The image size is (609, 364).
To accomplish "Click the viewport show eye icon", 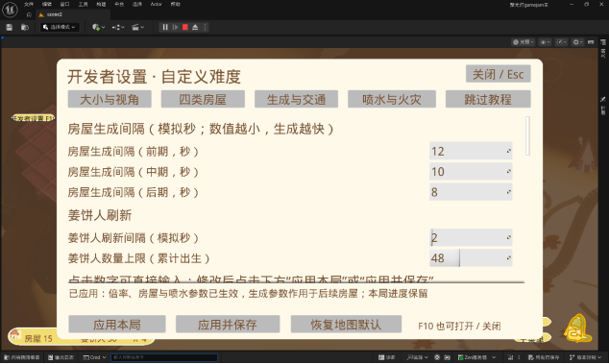I will pyautogui.click(x=545, y=42).
